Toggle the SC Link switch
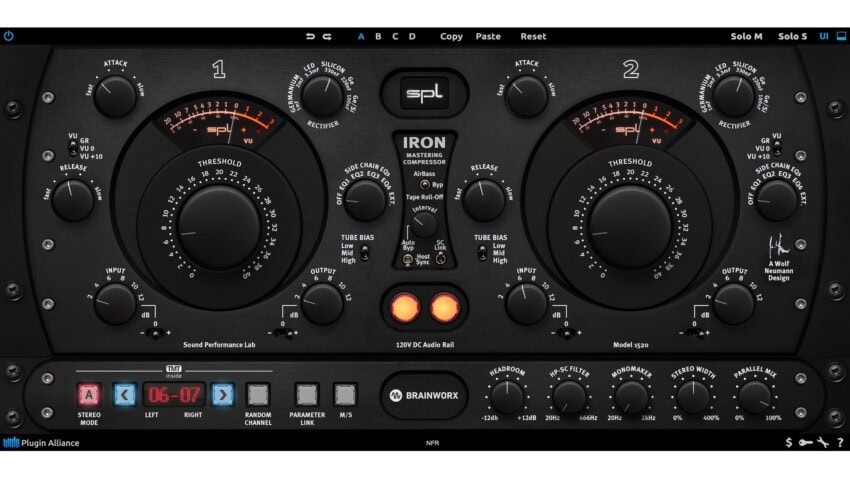This screenshot has width=850, height=478. [x=441, y=259]
